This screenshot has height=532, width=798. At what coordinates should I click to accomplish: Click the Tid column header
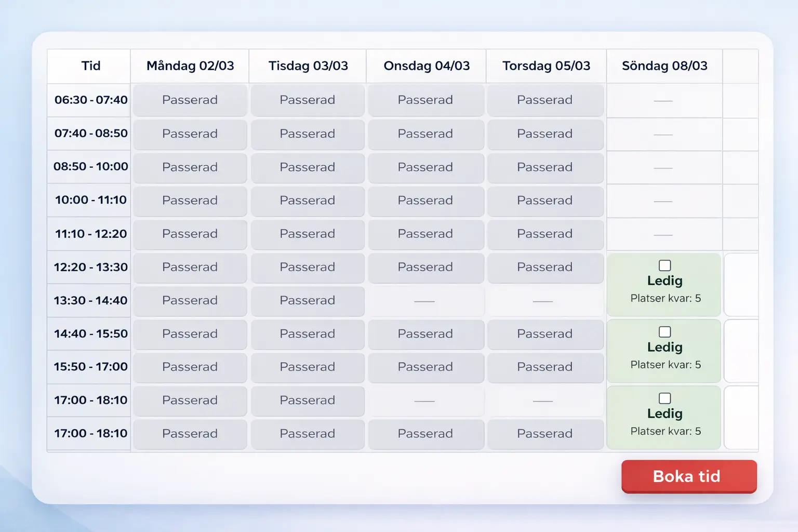click(x=91, y=66)
